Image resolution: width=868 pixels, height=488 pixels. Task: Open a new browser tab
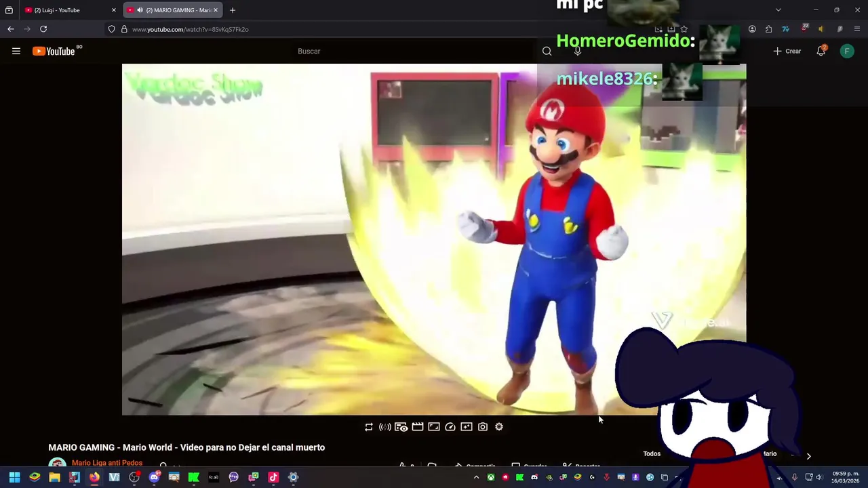pos(233,10)
